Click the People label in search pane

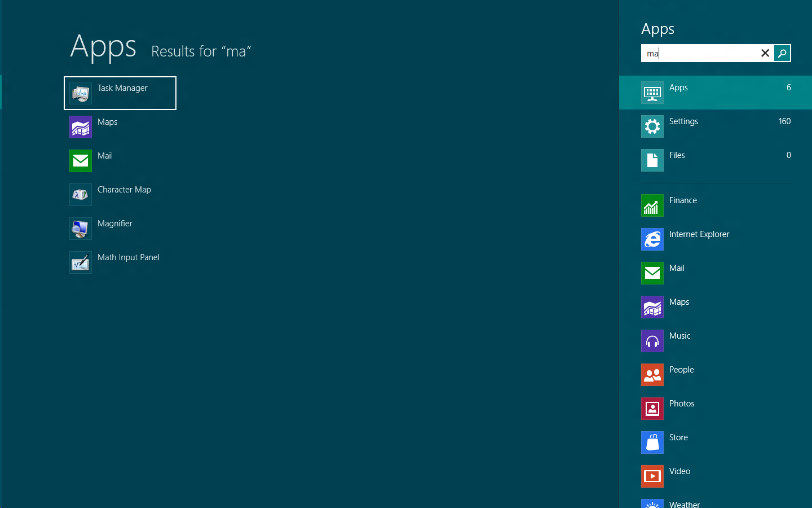pos(681,370)
